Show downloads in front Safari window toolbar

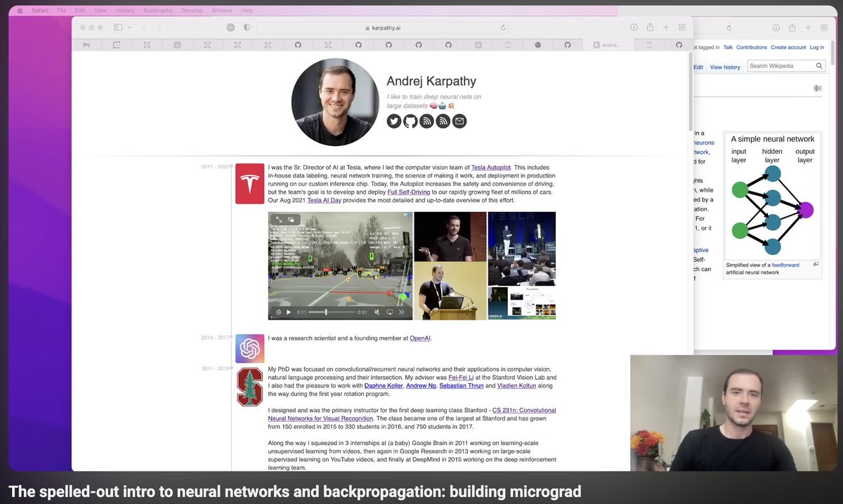pyautogui.click(x=634, y=27)
